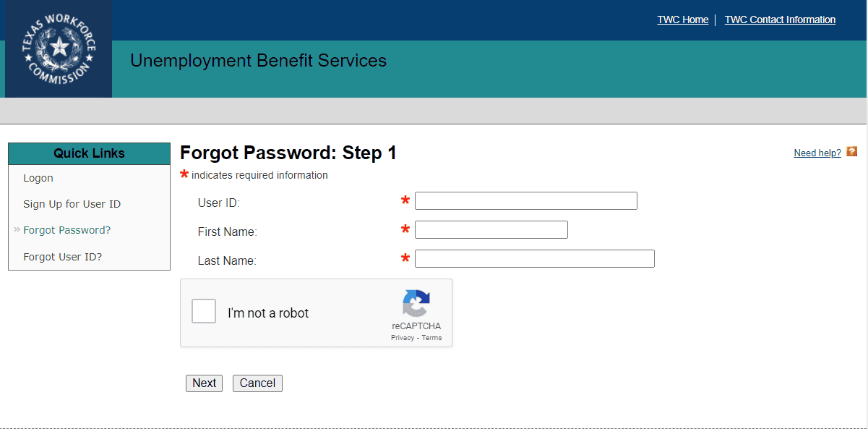Click the Unemployment Benefit Services title
The width and height of the screenshot is (868, 429).
[x=258, y=61]
